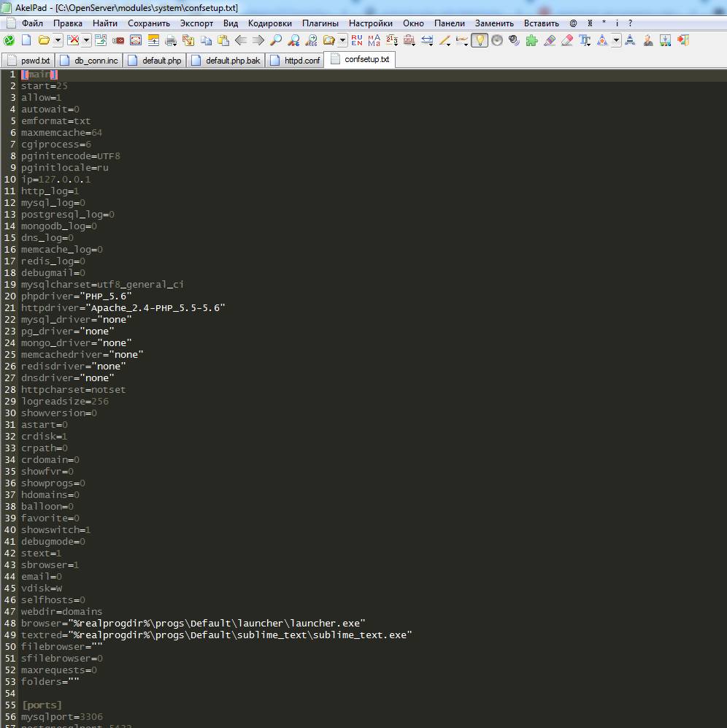Click the left arrow back icon
Viewport: 727px width, 728px height.
coord(241,41)
